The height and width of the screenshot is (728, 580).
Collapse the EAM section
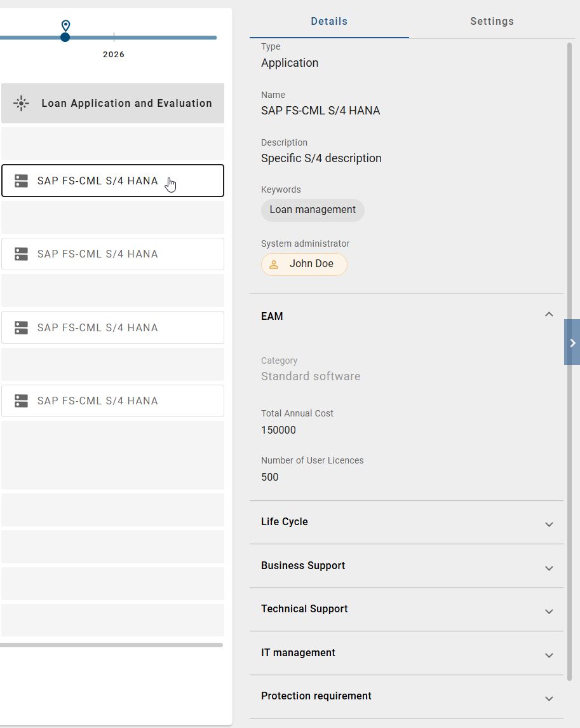point(549,315)
